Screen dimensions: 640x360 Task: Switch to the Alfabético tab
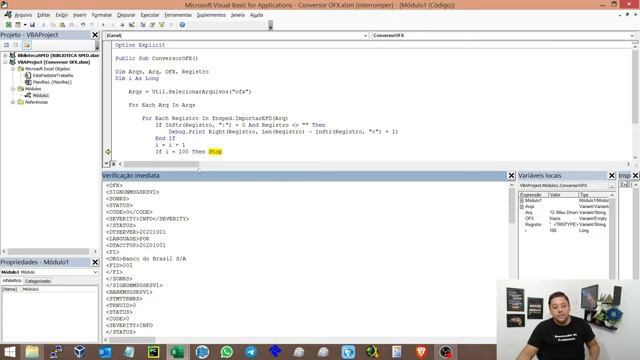[x=11, y=281]
